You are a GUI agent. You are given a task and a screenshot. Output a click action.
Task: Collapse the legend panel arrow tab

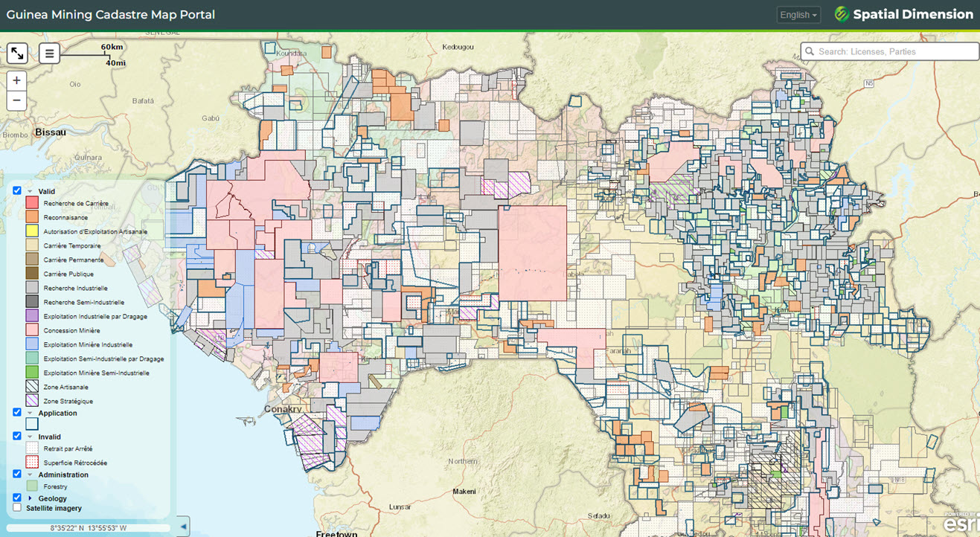point(185,526)
